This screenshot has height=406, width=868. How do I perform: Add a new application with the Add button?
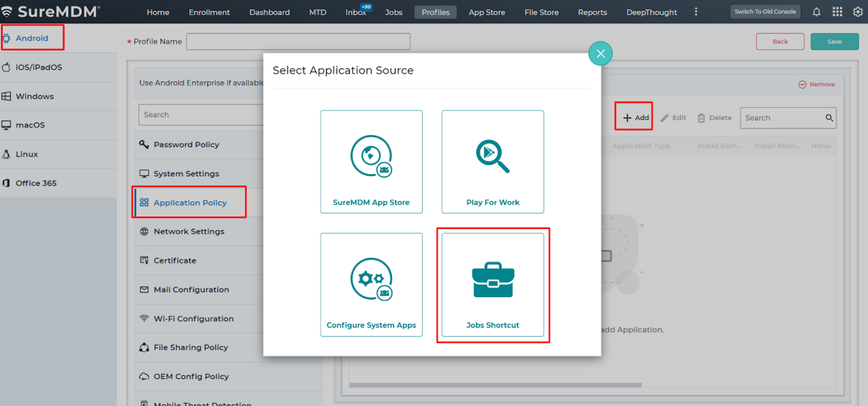tap(633, 118)
